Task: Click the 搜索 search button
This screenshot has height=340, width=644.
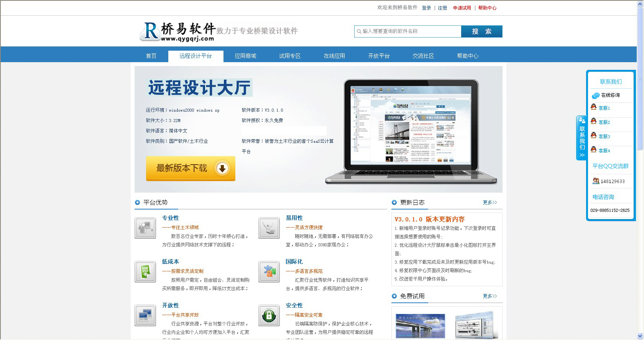Action: point(481,31)
